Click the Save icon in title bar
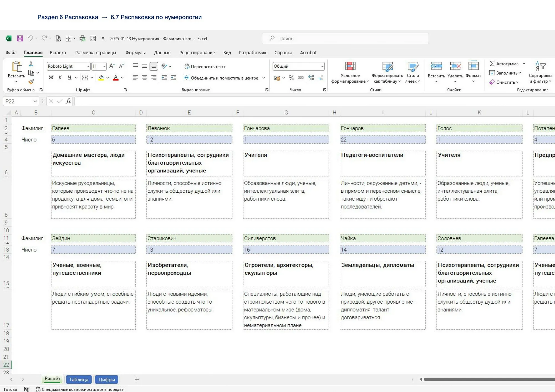 pos(20,39)
